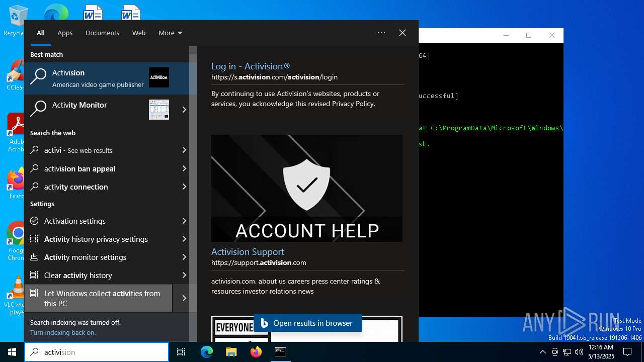Click the magnifier icon in search box

[34, 352]
